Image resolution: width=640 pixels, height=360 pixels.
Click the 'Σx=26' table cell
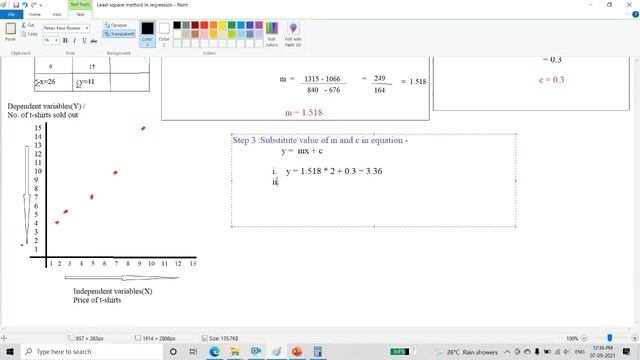[53, 82]
